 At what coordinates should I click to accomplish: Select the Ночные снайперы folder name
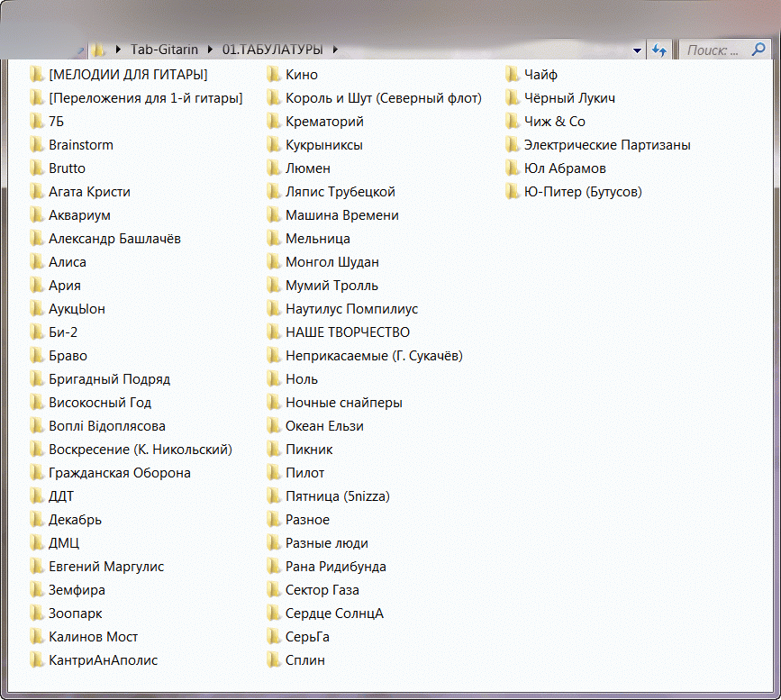click(344, 403)
